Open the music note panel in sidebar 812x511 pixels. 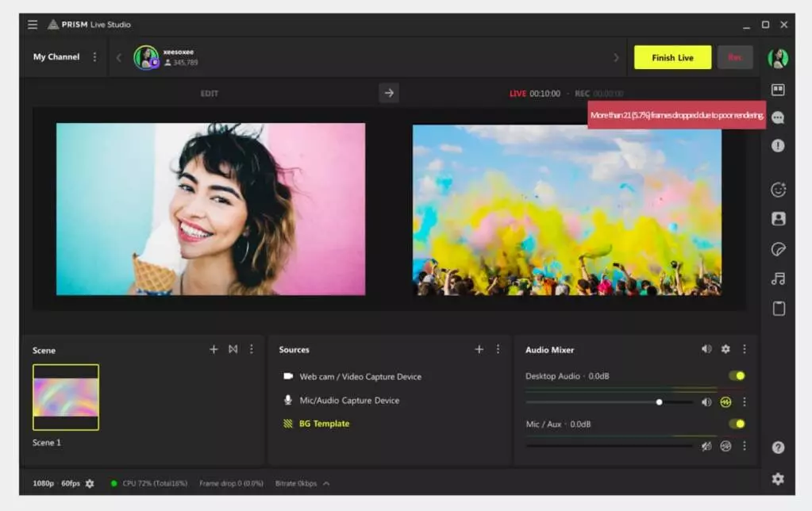(x=778, y=279)
